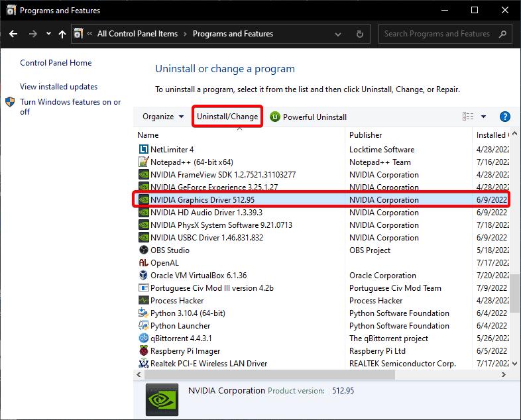The height and width of the screenshot is (420, 521).
Task: Click the Back navigation arrow
Action: click(14, 34)
